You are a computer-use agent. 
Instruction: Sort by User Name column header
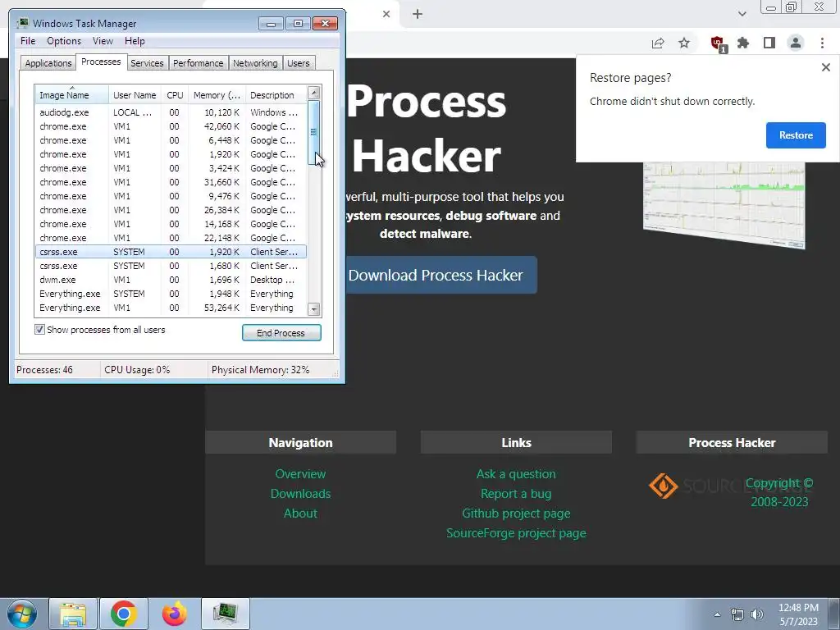coord(135,95)
